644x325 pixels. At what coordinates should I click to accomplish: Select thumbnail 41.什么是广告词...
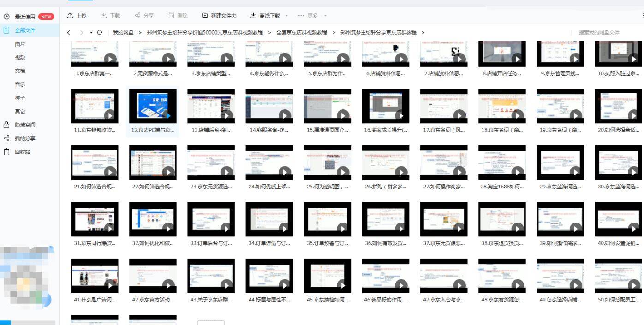coord(95,276)
